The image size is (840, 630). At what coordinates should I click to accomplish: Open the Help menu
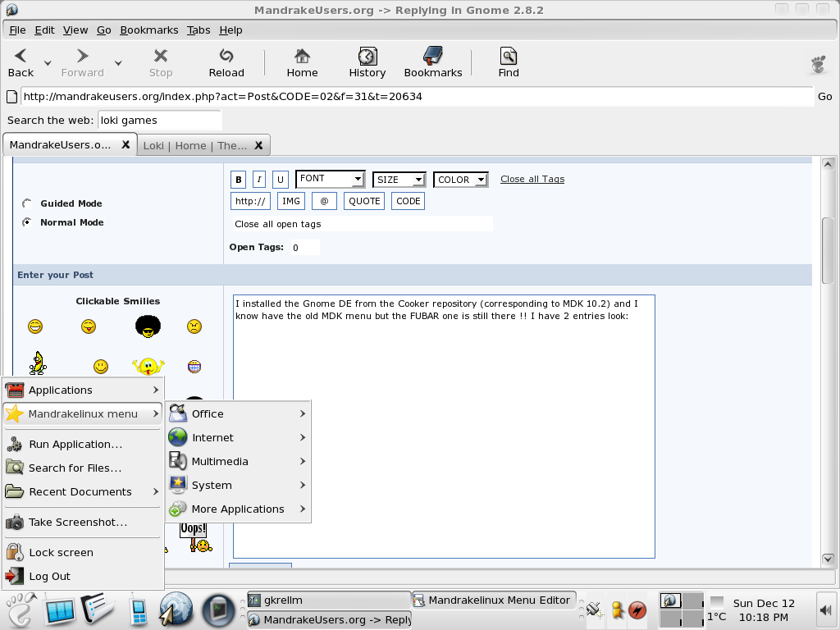coord(231,30)
